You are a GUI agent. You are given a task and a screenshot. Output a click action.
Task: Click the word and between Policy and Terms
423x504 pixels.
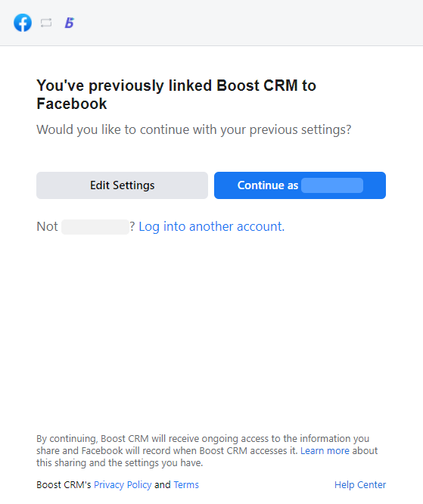point(163,484)
